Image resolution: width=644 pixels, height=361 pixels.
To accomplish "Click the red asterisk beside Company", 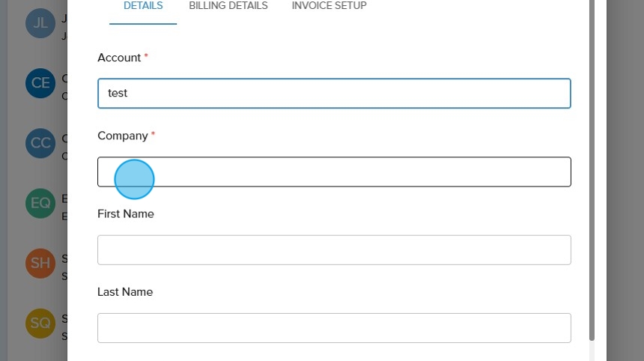I will (154, 135).
